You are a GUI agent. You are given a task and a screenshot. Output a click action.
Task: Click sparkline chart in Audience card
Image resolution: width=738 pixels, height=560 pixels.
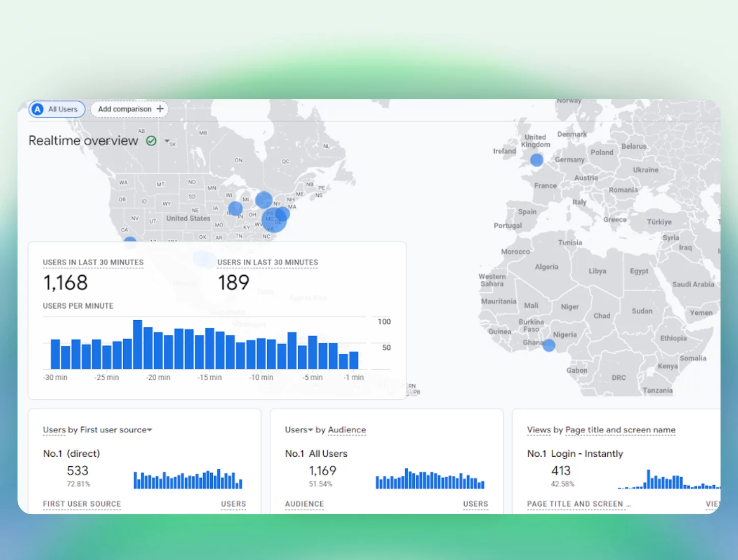coord(430,479)
